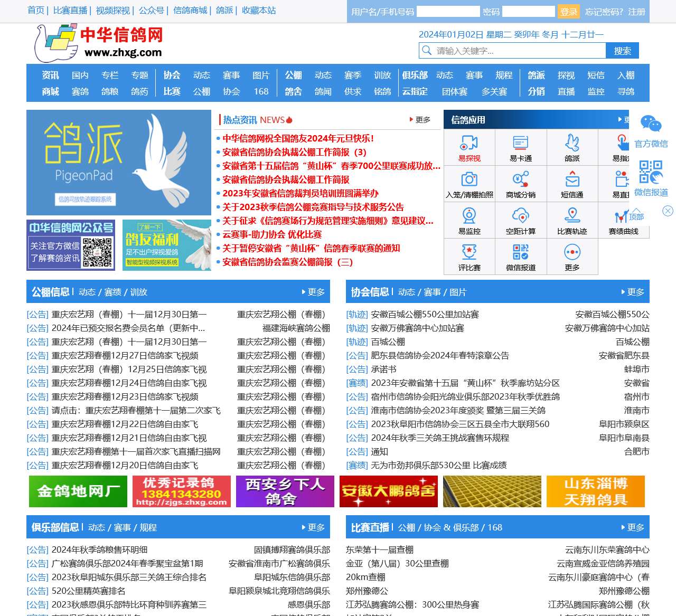Viewport: 676px width, 616px height.
Task: Click the 搜索 button
Action: tap(623, 51)
